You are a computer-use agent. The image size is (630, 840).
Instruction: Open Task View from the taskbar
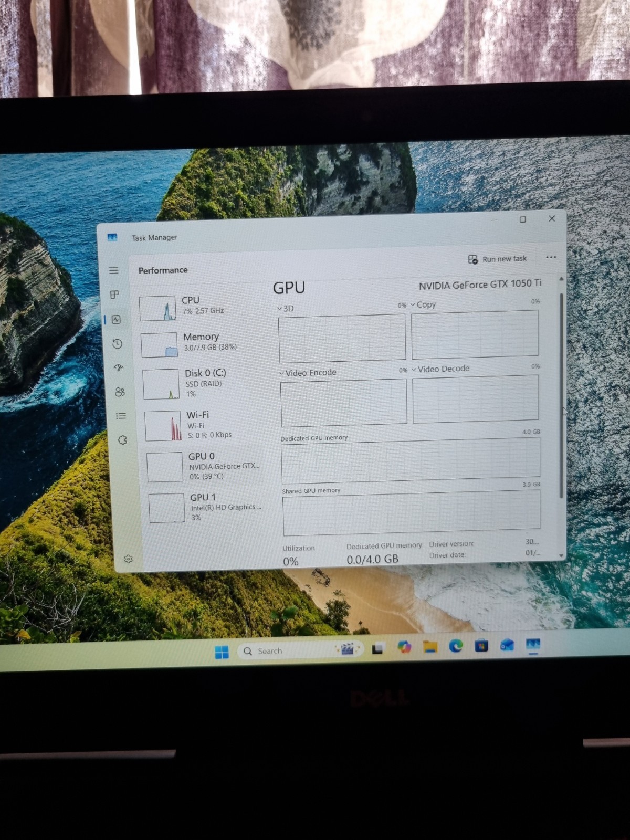click(377, 649)
